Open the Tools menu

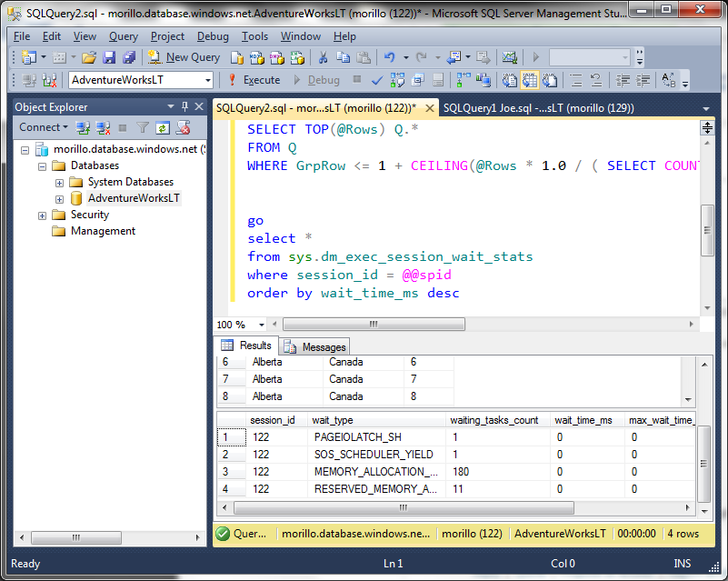254,36
